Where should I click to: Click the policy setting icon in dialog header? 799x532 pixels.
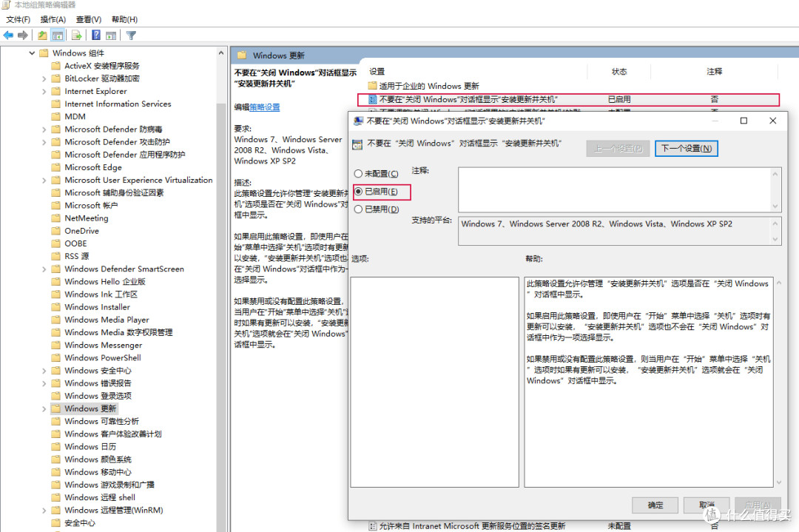(x=357, y=144)
